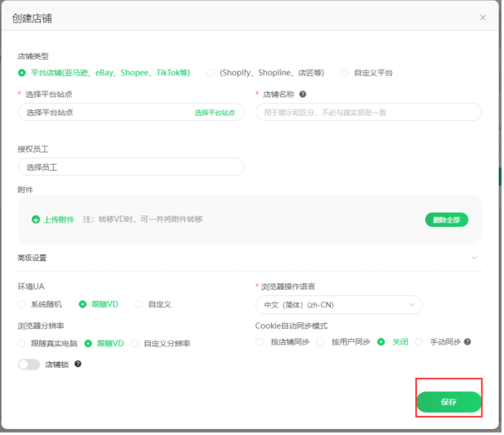504x435 pixels.
Task: Select 跟随VD under 浏览器分辨率
Action: (x=89, y=345)
